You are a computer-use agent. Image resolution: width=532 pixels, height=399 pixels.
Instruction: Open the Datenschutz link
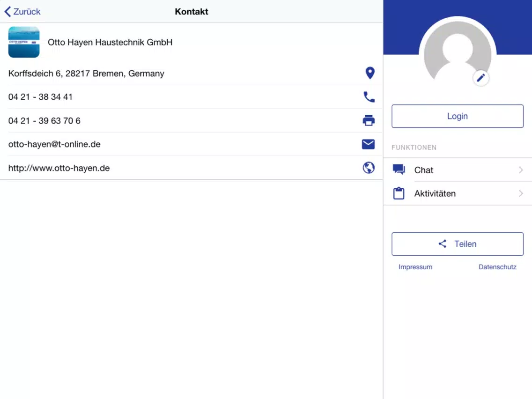497,267
